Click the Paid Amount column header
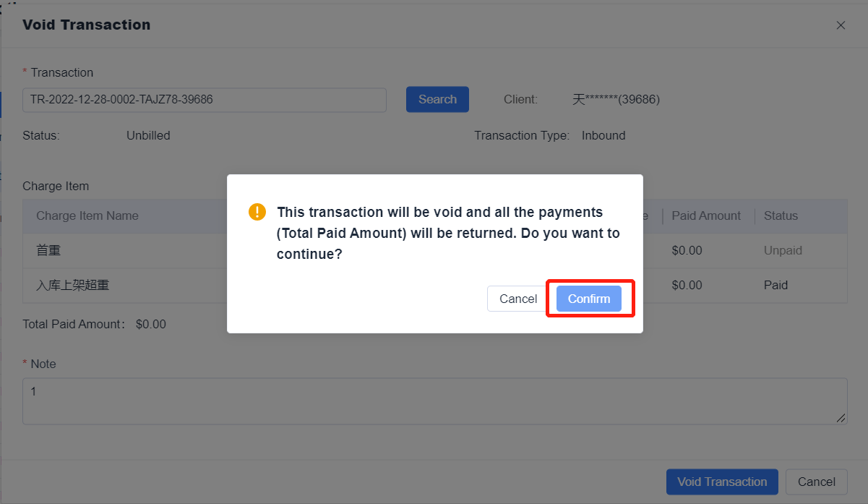Image resolution: width=868 pixels, height=504 pixels. pos(706,215)
